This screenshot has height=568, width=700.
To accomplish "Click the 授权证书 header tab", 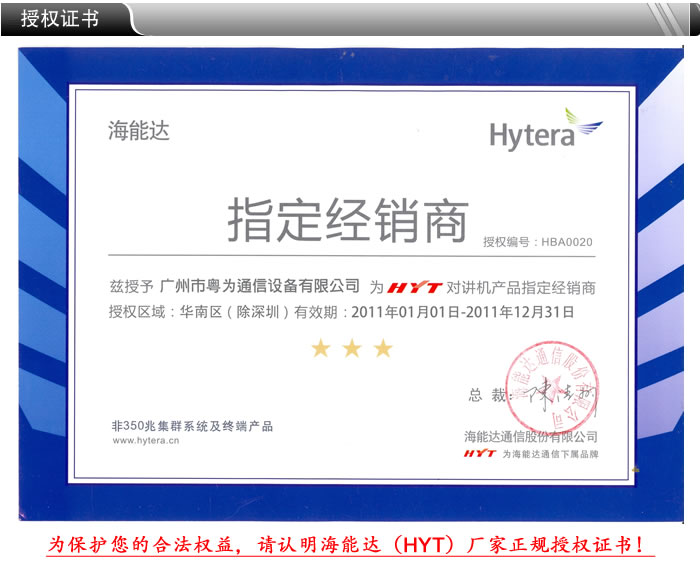I will (x=60, y=18).
